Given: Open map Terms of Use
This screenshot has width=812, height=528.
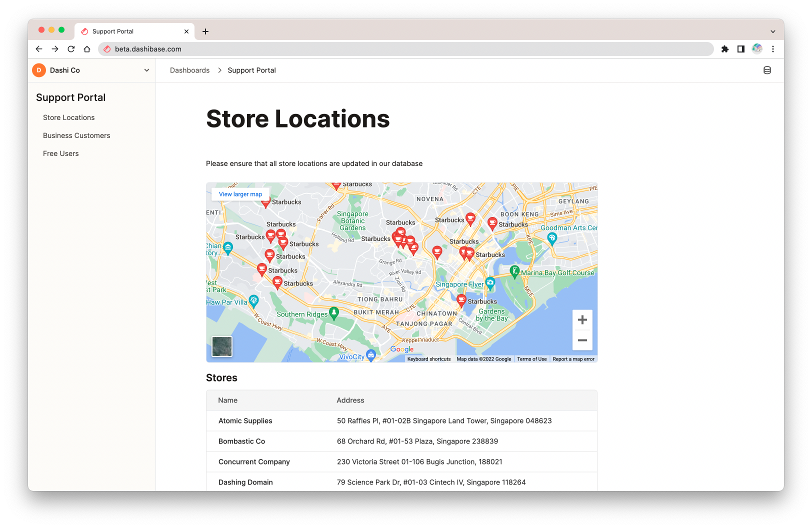Looking at the screenshot, I should (532, 359).
